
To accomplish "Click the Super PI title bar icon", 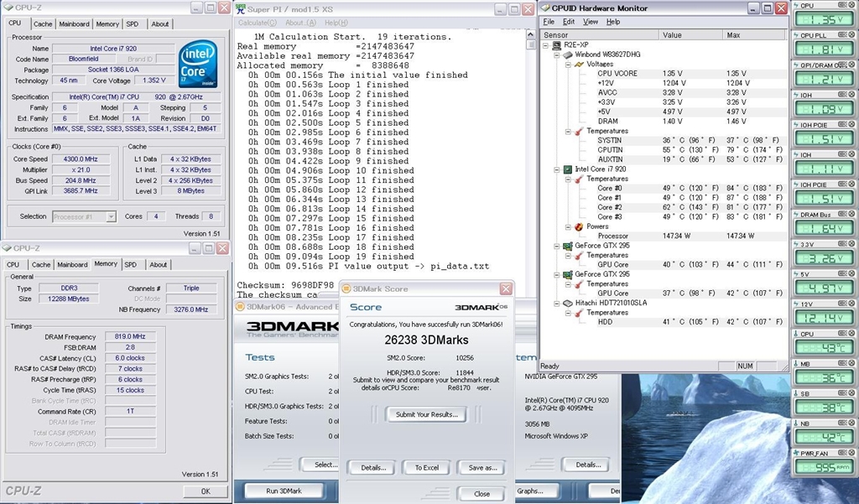I will click(x=241, y=8).
